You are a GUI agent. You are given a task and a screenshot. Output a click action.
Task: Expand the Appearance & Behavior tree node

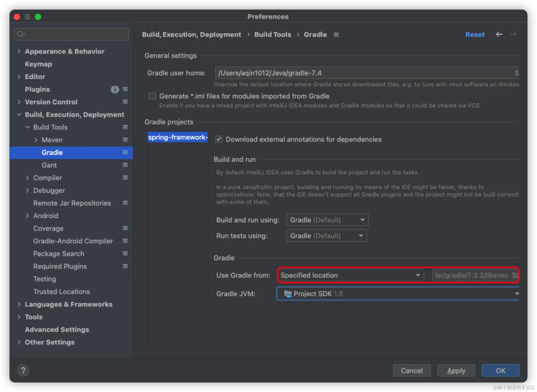click(19, 51)
